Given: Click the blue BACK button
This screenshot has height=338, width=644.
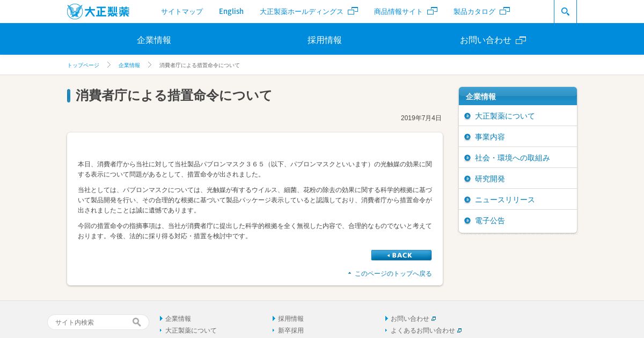Looking at the screenshot, I should pyautogui.click(x=401, y=255).
